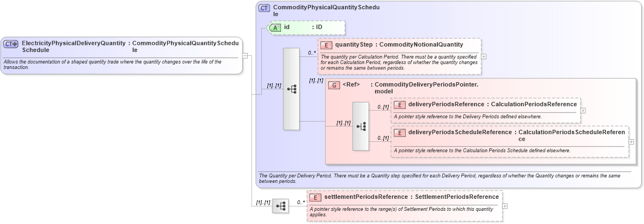The image size is (644, 224).
Task: Click the E icon beside deliveryPeriodsScheduleReference
Action: click(400, 133)
